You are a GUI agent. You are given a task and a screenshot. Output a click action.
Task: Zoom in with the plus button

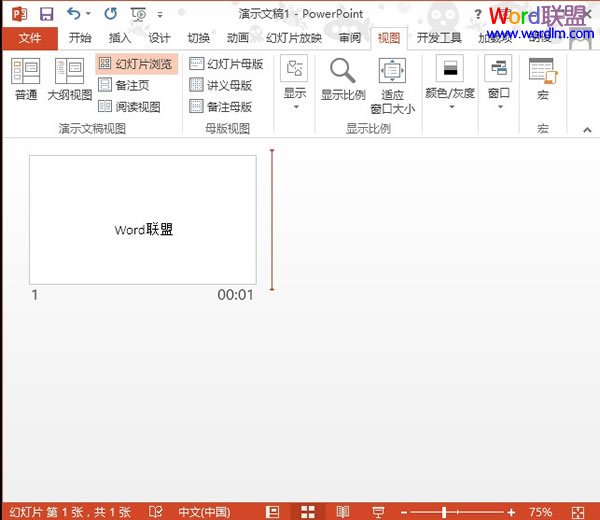pyautogui.click(x=511, y=512)
